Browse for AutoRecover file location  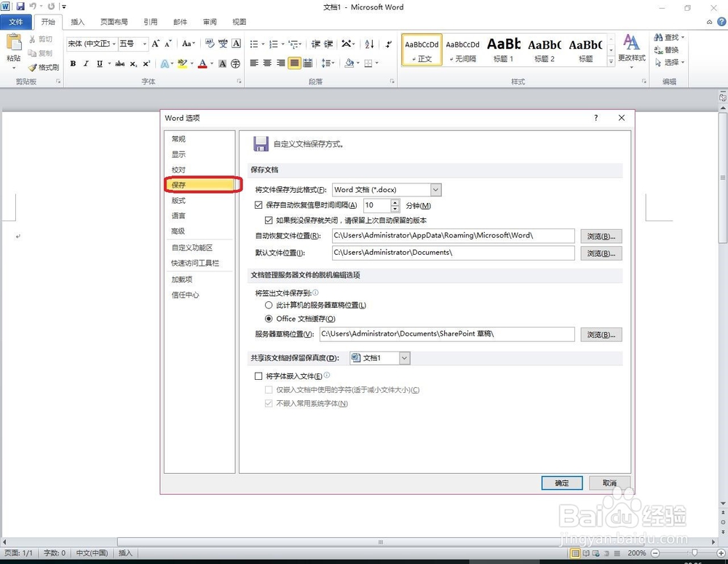coord(601,237)
